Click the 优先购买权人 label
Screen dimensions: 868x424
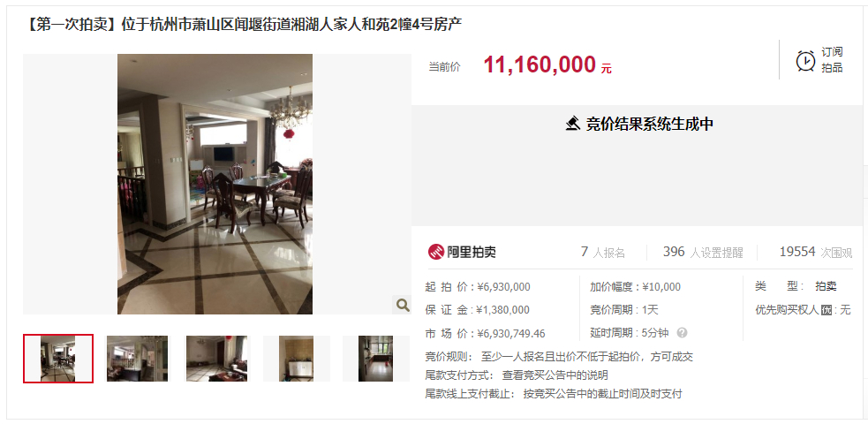pos(787,310)
